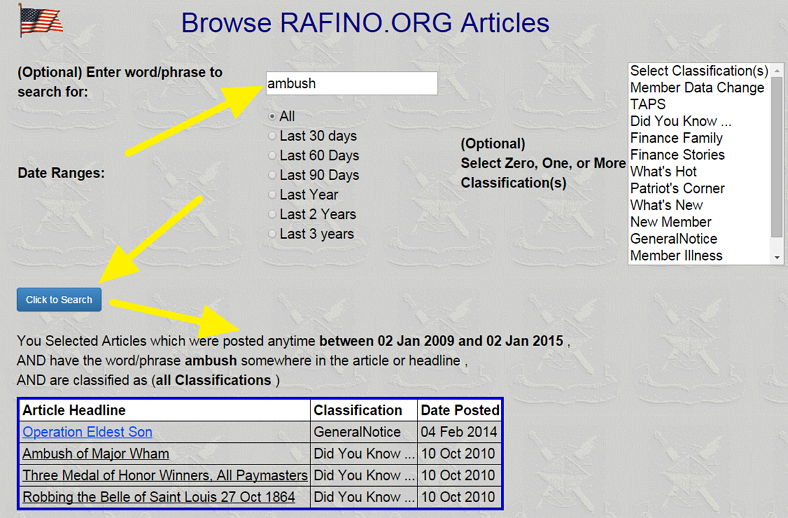Click 'Browse RAFINO.ORG Articles' heading
This screenshot has width=788, height=518.
365,23
